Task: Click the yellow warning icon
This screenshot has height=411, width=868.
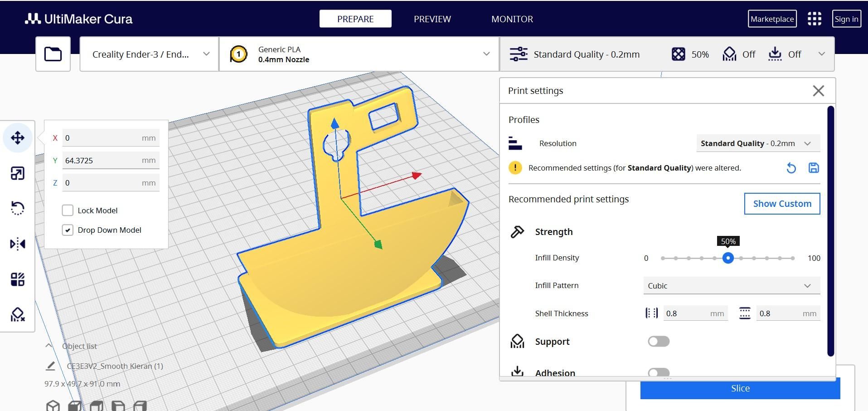Action: [x=515, y=168]
